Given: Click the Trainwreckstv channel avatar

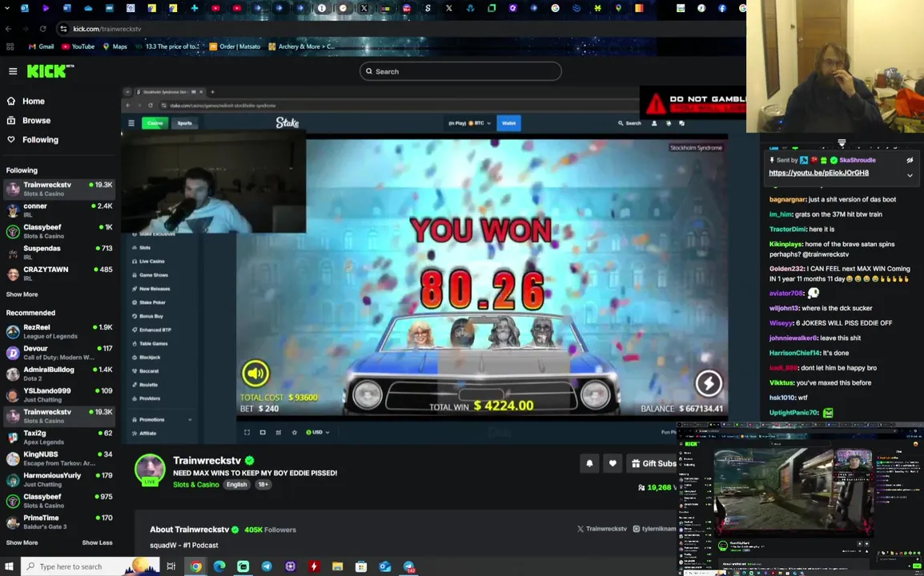Looking at the screenshot, I should tap(150, 469).
